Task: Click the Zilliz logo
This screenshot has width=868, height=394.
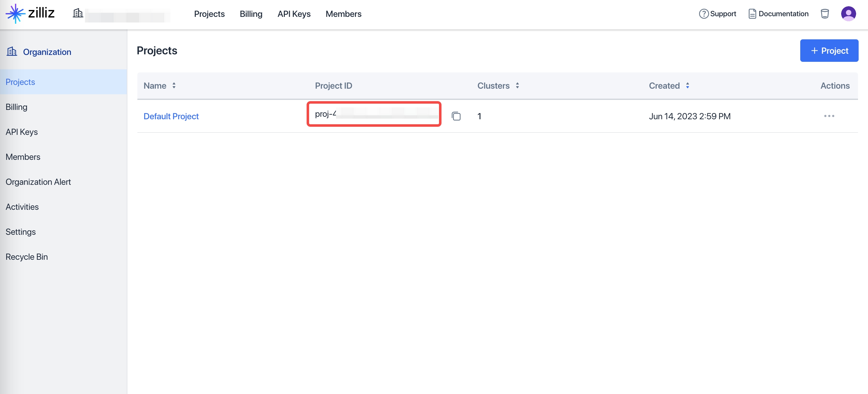Action: pos(30,13)
